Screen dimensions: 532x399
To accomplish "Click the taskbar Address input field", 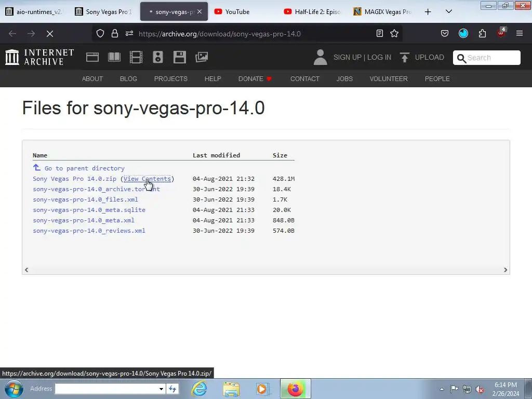I will point(106,389).
